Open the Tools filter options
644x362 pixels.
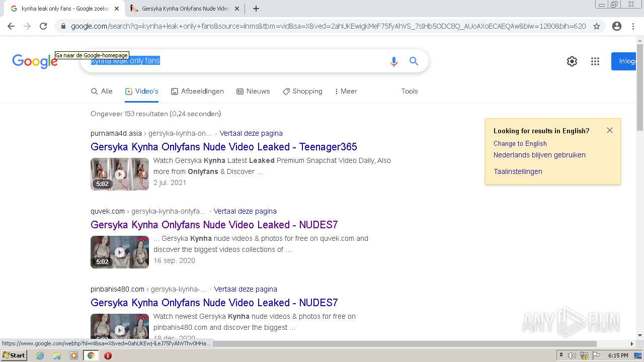(x=410, y=91)
